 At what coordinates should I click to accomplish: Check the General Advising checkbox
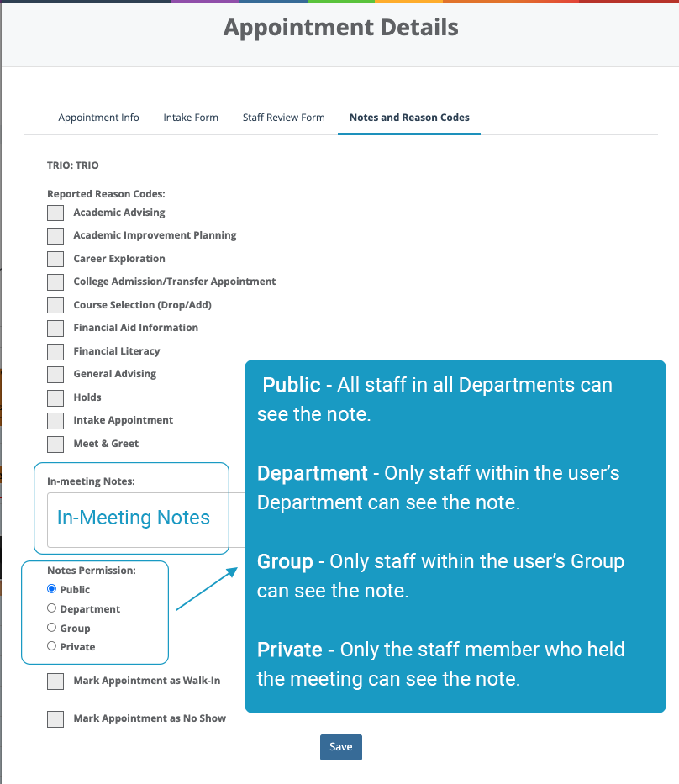(x=55, y=374)
